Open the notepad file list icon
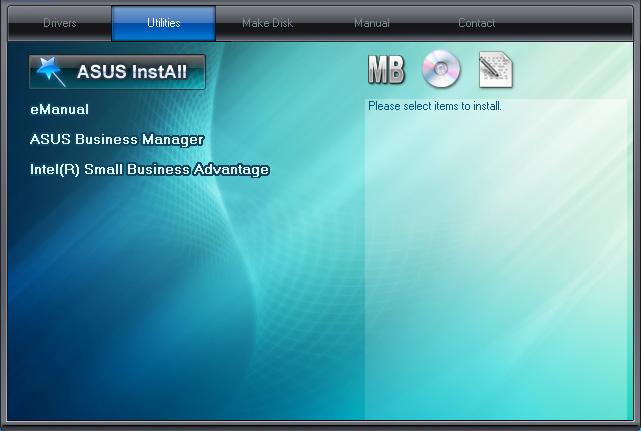Viewport: 641px width, 431px height. tap(495, 69)
